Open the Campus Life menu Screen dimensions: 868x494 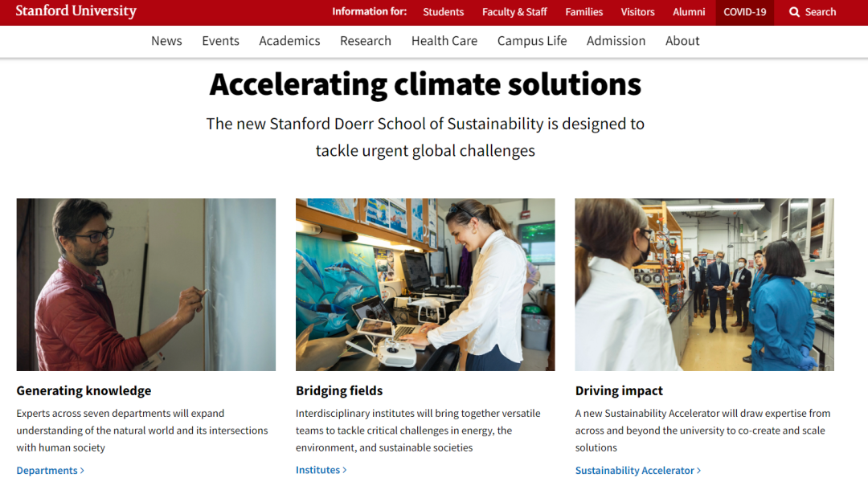(x=532, y=41)
